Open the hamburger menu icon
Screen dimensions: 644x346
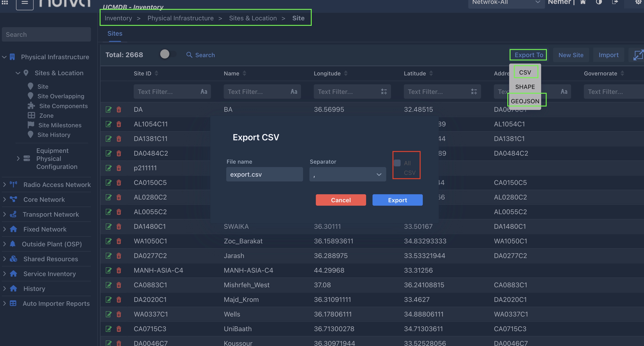pyautogui.click(x=24, y=3)
